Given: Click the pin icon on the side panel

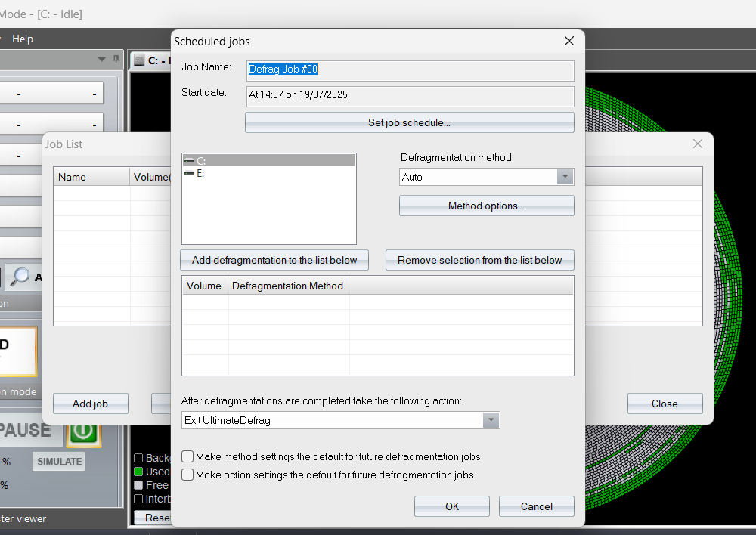Looking at the screenshot, I should pos(116,59).
